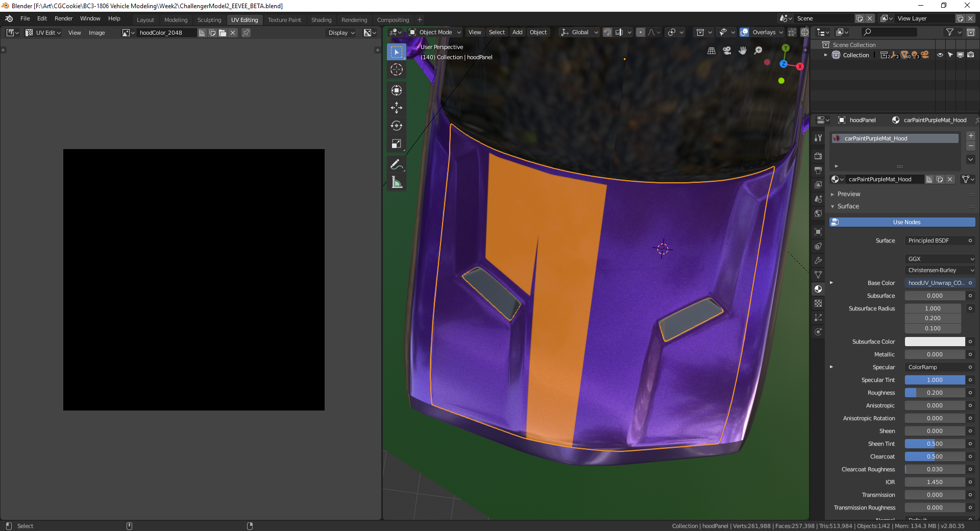Open the GGX distribution dropdown

tap(940, 259)
